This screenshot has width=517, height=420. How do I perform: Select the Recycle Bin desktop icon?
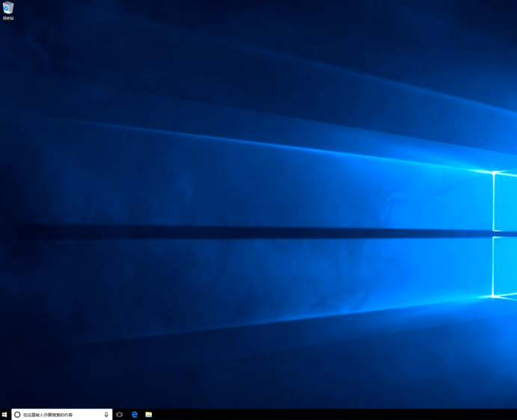click(8, 8)
